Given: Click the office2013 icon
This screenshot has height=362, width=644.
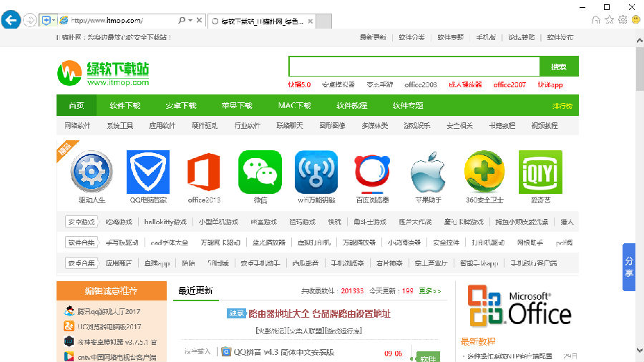Looking at the screenshot, I should point(204,172).
